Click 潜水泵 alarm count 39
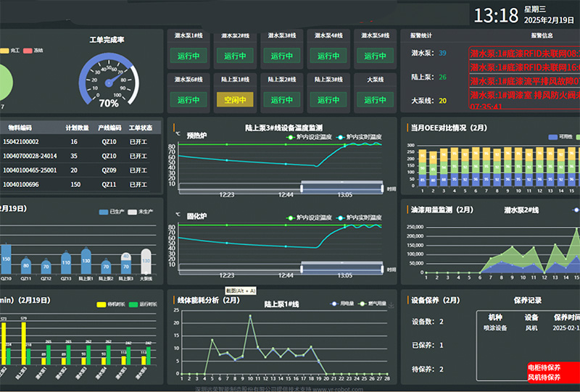The height and width of the screenshot is (392, 580). click(442, 53)
